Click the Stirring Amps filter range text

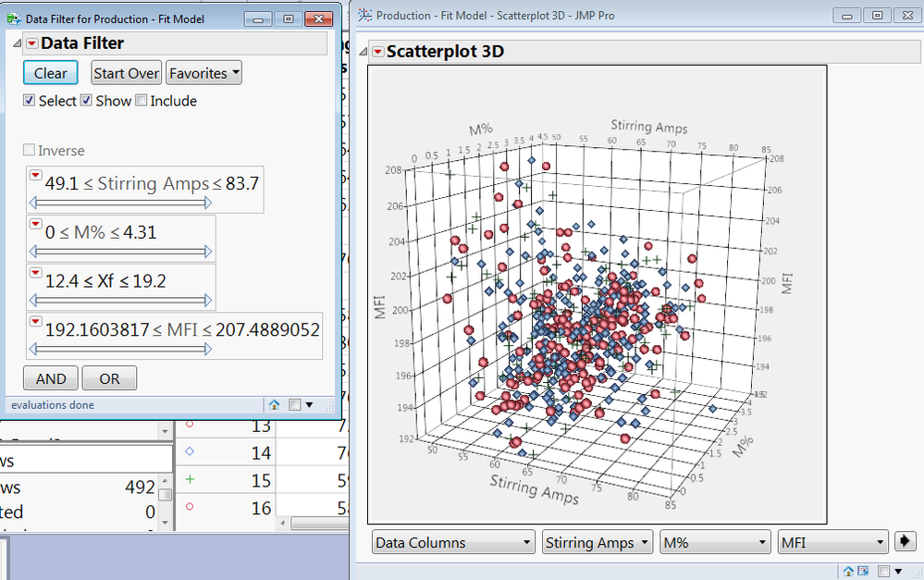coord(152,183)
